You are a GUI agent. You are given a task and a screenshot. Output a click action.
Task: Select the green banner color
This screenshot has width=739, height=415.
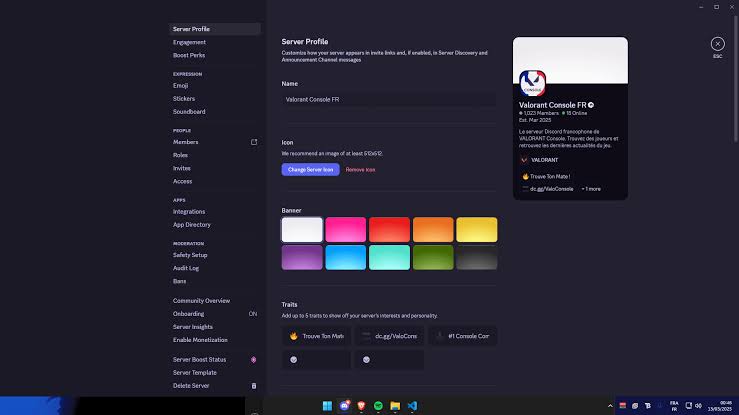(x=433, y=257)
